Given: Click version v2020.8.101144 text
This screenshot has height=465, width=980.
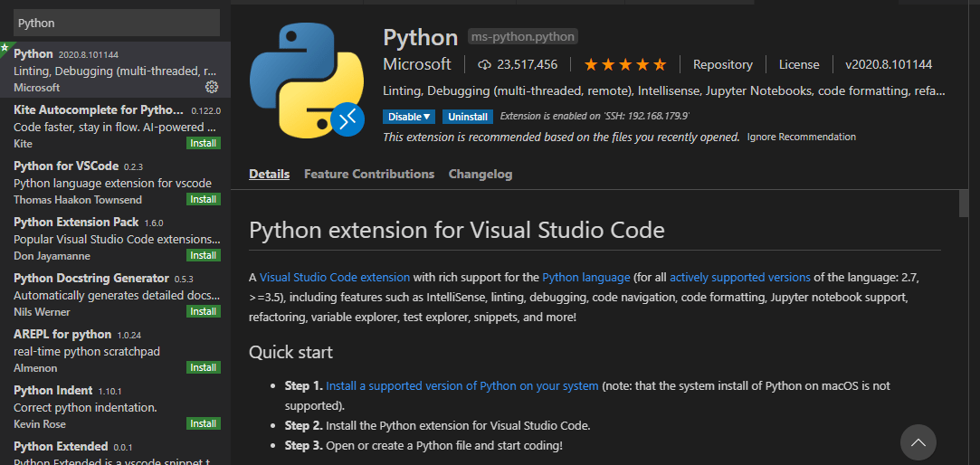Looking at the screenshot, I should [889, 64].
